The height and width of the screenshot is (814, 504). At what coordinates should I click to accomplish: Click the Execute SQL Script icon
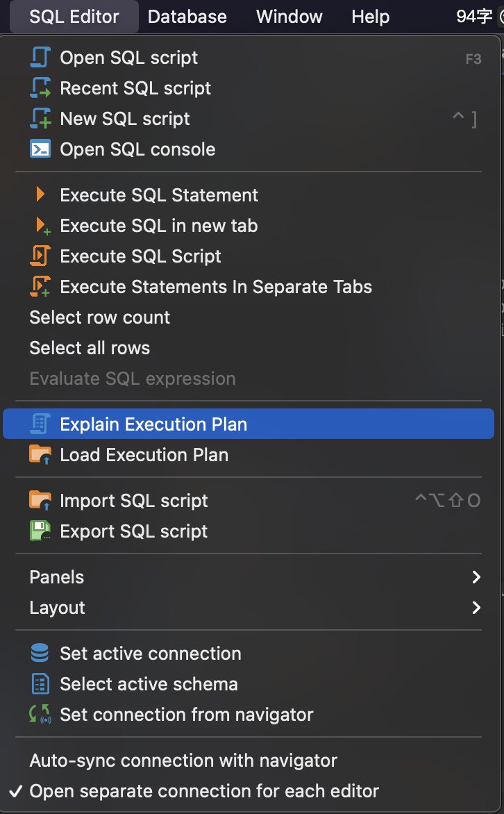pyautogui.click(x=40, y=256)
